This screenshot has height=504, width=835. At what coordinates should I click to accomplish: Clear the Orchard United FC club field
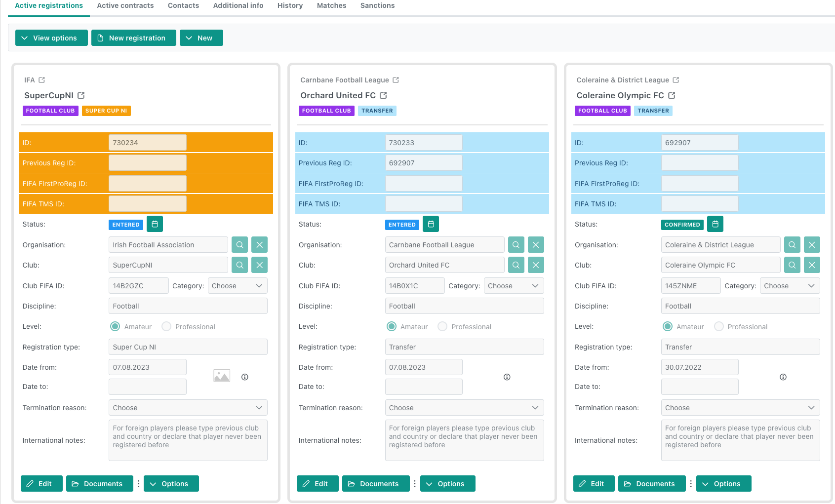click(535, 265)
